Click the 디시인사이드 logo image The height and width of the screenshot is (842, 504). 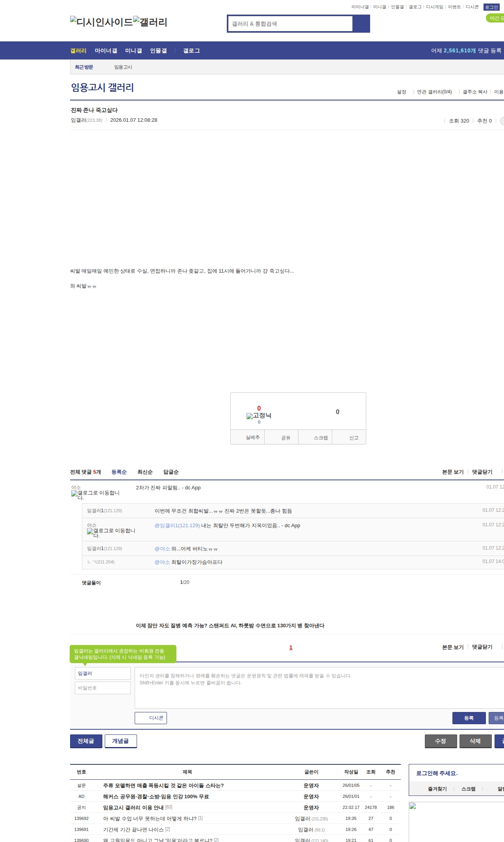tap(102, 22)
